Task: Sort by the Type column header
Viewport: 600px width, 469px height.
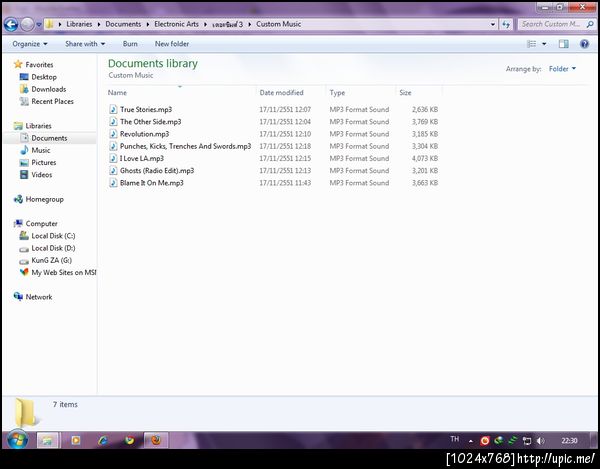Action: (337, 93)
